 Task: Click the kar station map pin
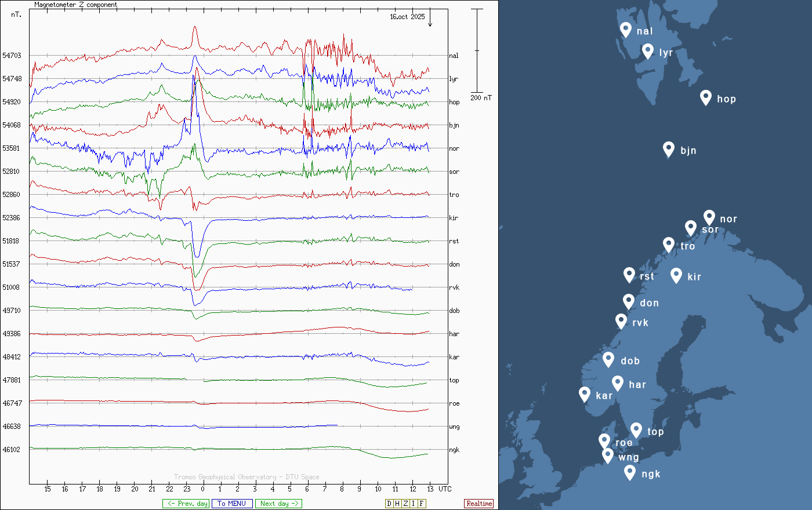pos(585,394)
